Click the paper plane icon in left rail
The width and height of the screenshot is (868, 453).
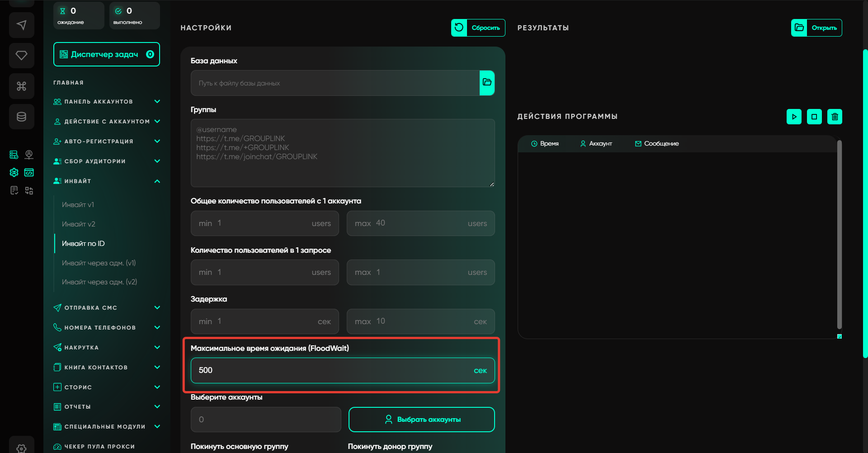pyautogui.click(x=21, y=25)
